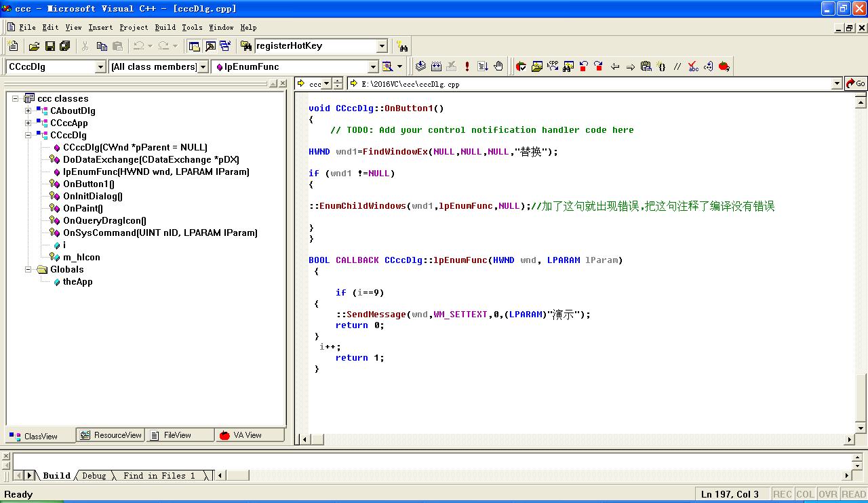Collapse the CCccDlg class node
Image resolution: width=868 pixels, height=503 pixels.
click(x=28, y=135)
